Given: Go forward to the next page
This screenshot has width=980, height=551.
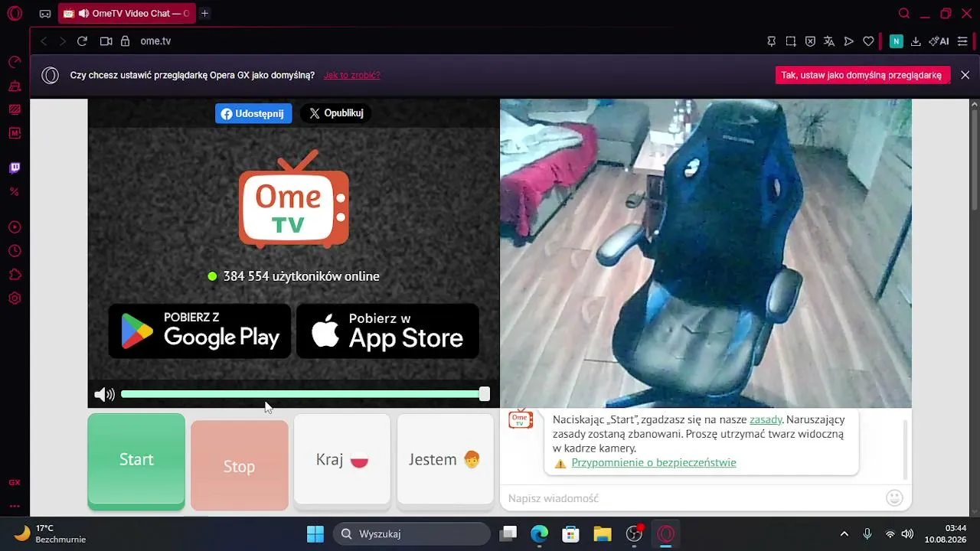Looking at the screenshot, I should [63, 41].
